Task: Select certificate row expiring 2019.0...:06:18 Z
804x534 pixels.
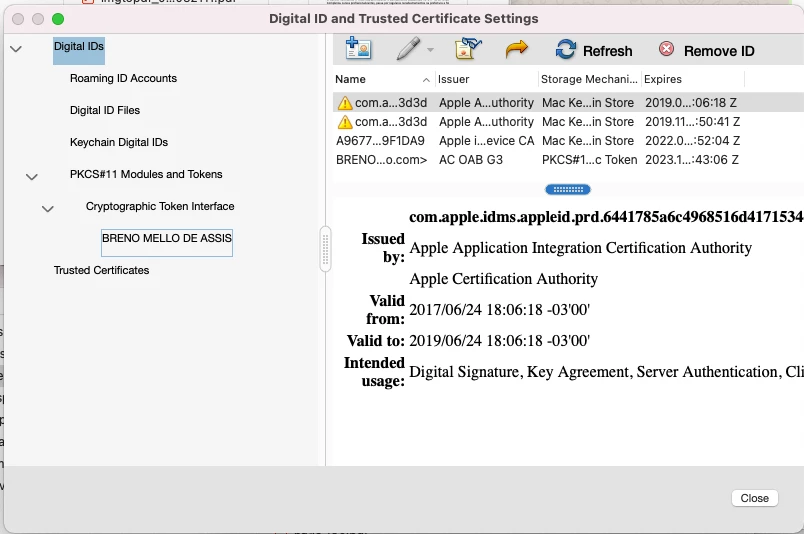Action: (568, 103)
